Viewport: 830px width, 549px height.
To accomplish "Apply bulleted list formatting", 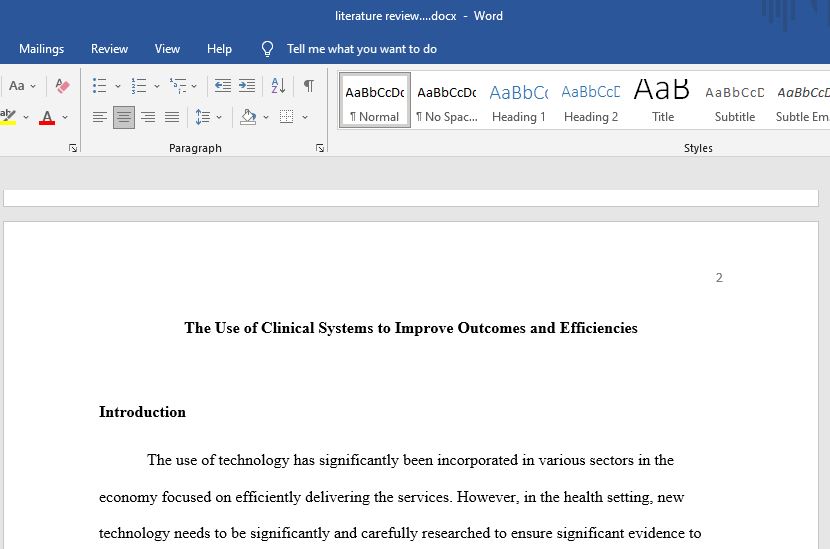I will (100, 86).
